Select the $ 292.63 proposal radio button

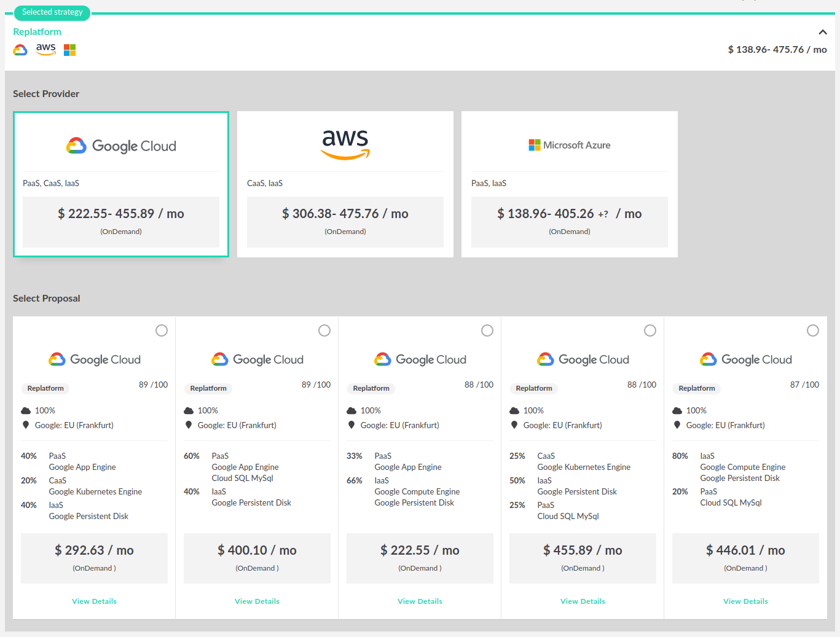[x=162, y=330]
